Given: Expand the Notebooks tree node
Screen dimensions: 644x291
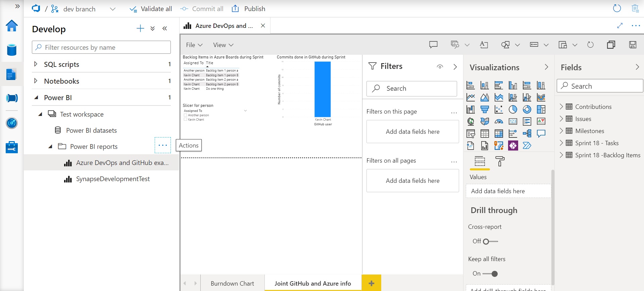Looking at the screenshot, I should click(36, 81).
